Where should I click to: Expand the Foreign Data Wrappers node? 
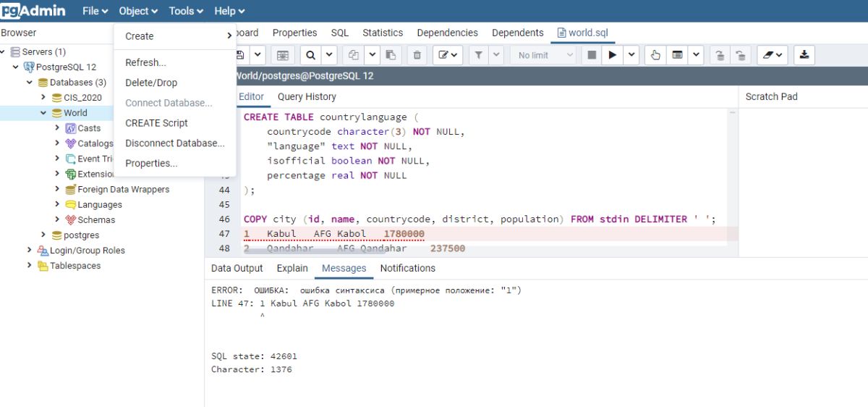[x=57, y=189]
